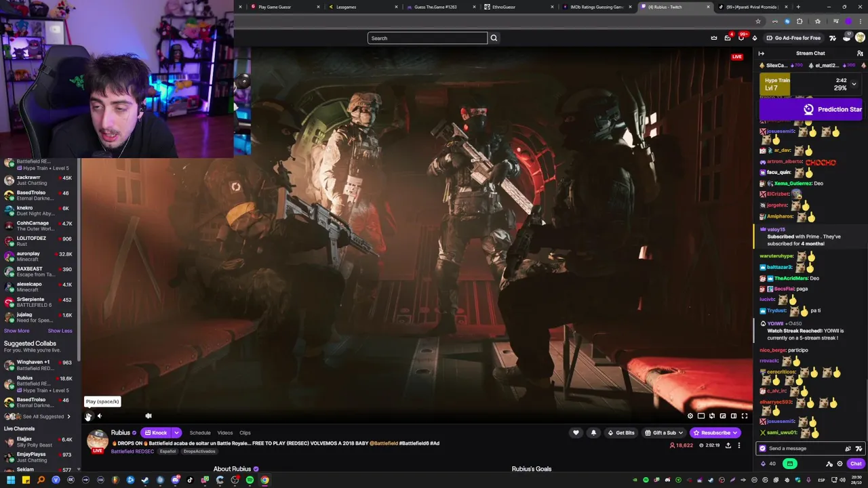
Task: Click the Knock button
Action: (x=156, y=432)
